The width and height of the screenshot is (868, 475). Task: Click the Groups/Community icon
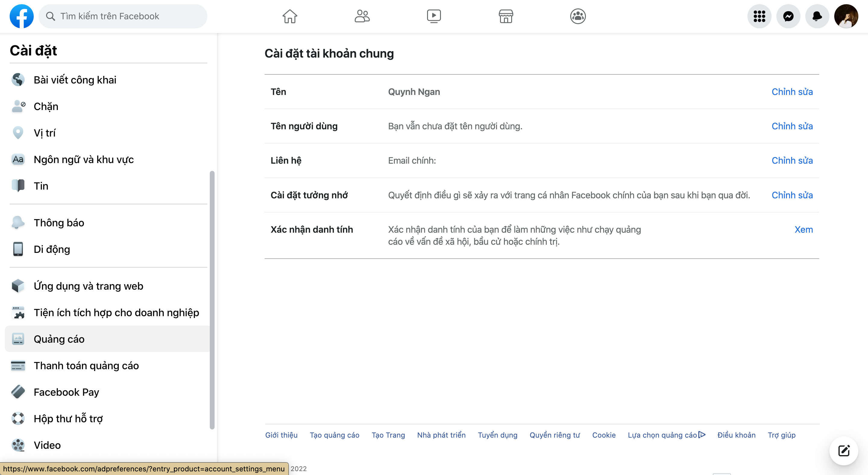[577, 16]
